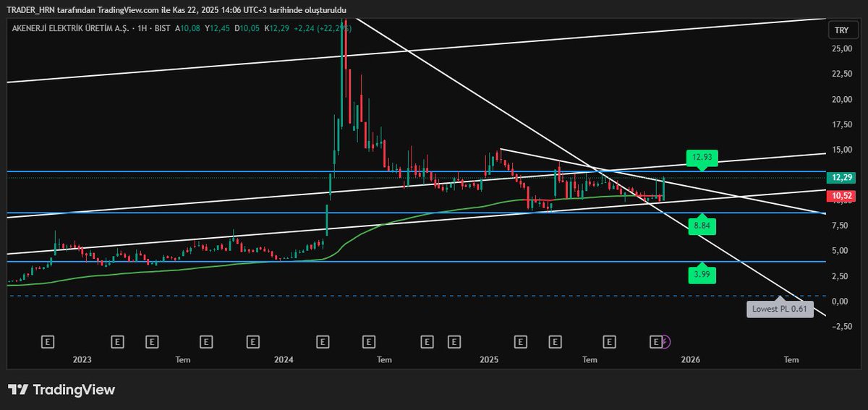Click the 25,00 price axis label
Screen dimensions: 868x410
pos(841,49)
